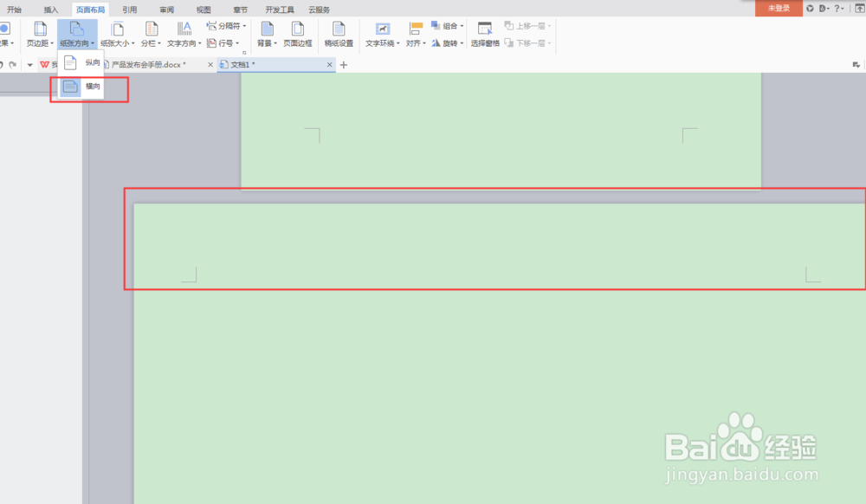Viewport: 866px width, 504px height.
Task: Click the 纸张方向 orientation icon
Action: pyautogui.click(x=77, y=29)
